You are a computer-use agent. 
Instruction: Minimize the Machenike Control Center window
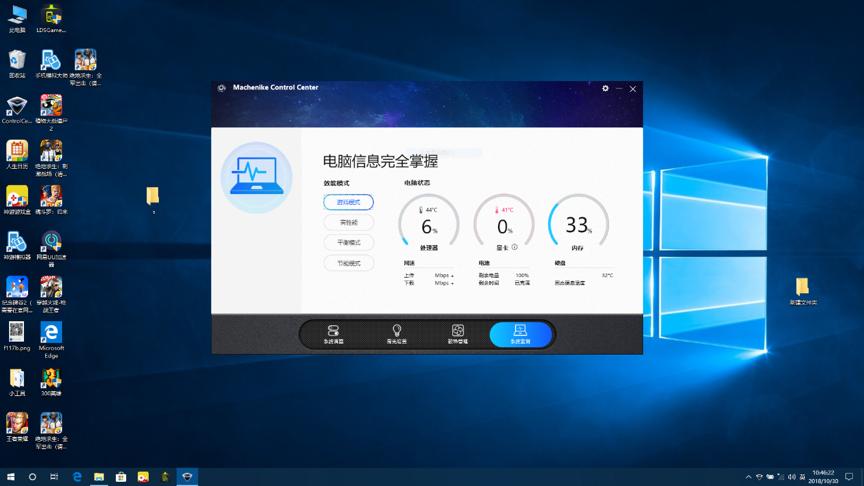(619, 88)
